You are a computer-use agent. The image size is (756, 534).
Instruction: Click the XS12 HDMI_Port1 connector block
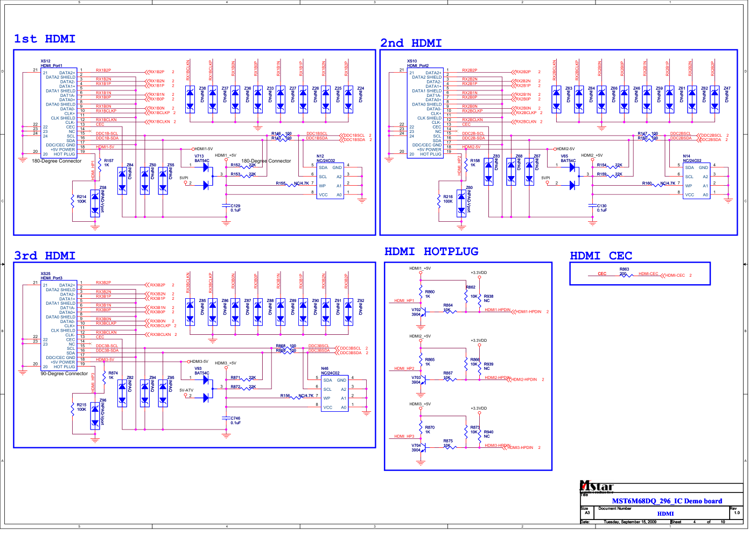pyautogui.click(x=59, y=113)
